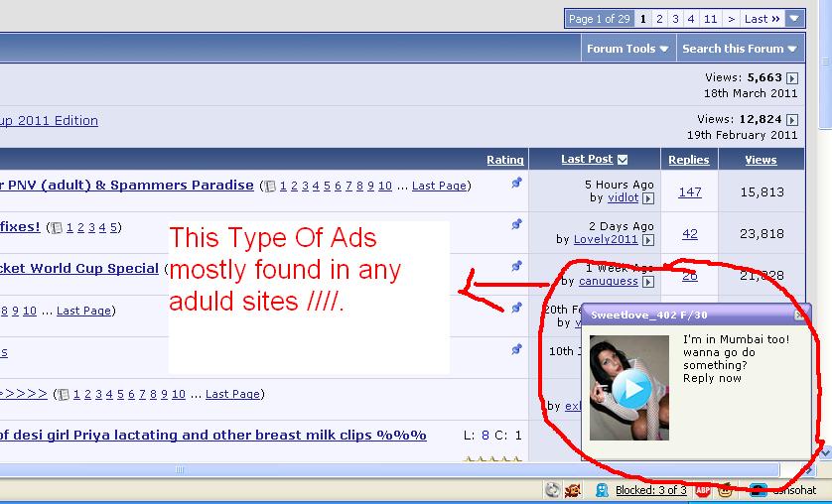832x504 pixels.
Task: Click the 15,813 views count
Action: 762,191
